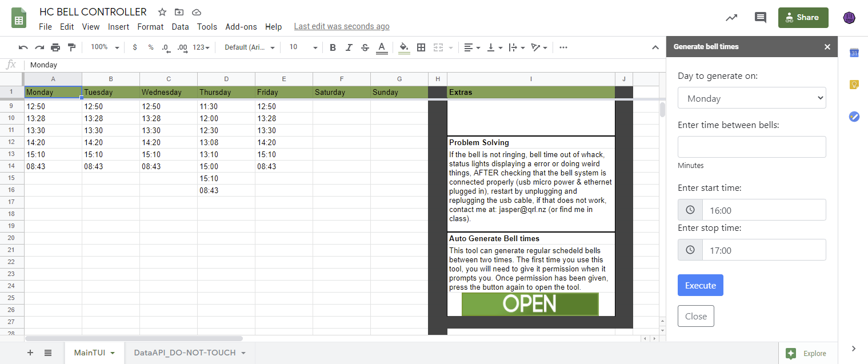Toggle strikethrough formatting
This screenshot has width=868, height=364.
[x=365, y=47]
